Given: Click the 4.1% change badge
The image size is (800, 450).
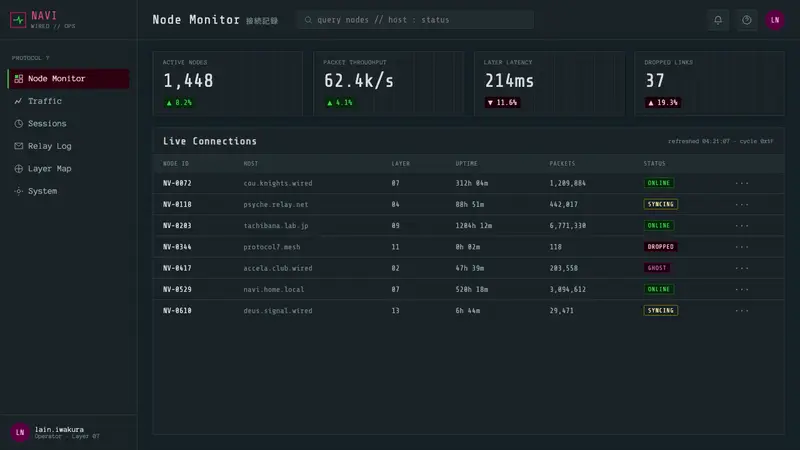Looking at the screenshot, I should point(340,103).
